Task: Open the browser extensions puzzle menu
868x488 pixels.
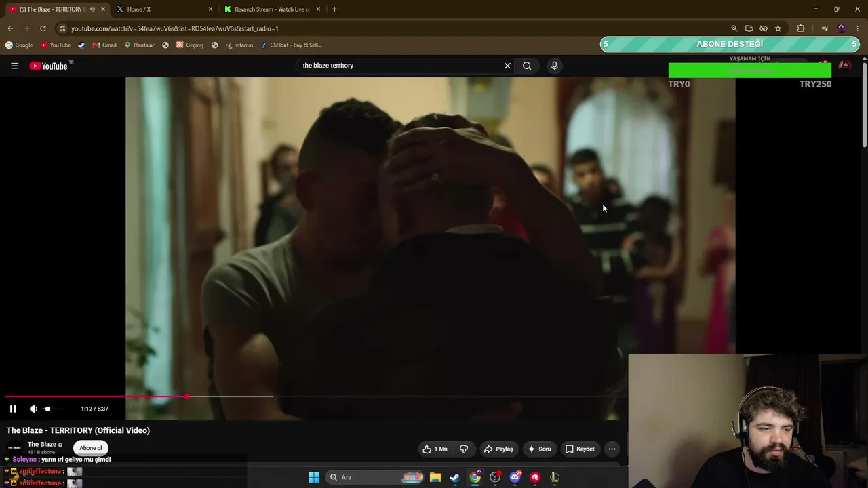Action: pos(801,28)
